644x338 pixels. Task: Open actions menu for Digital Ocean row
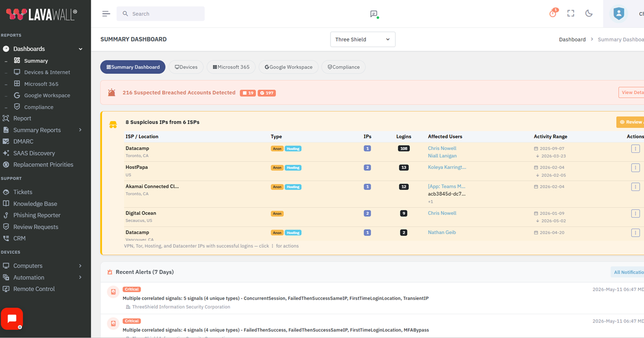coord(635,214)
